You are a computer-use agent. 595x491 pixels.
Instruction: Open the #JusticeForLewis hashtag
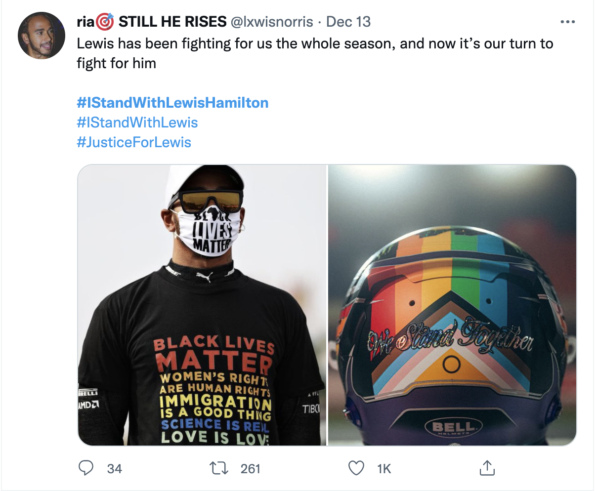(x=134, y=142)
